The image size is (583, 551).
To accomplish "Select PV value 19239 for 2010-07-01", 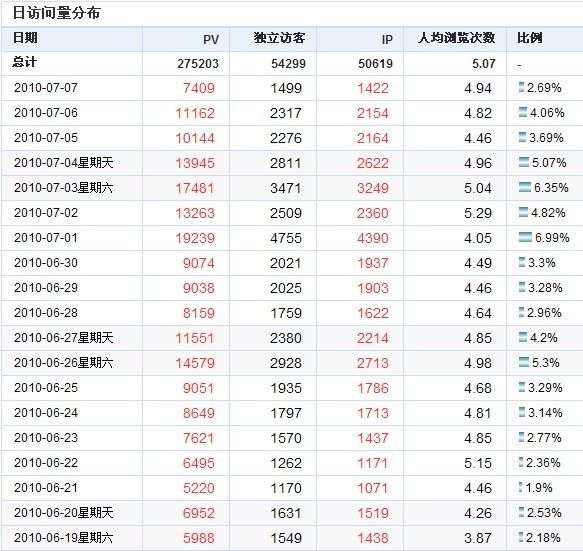I will (x=195, y=238).
